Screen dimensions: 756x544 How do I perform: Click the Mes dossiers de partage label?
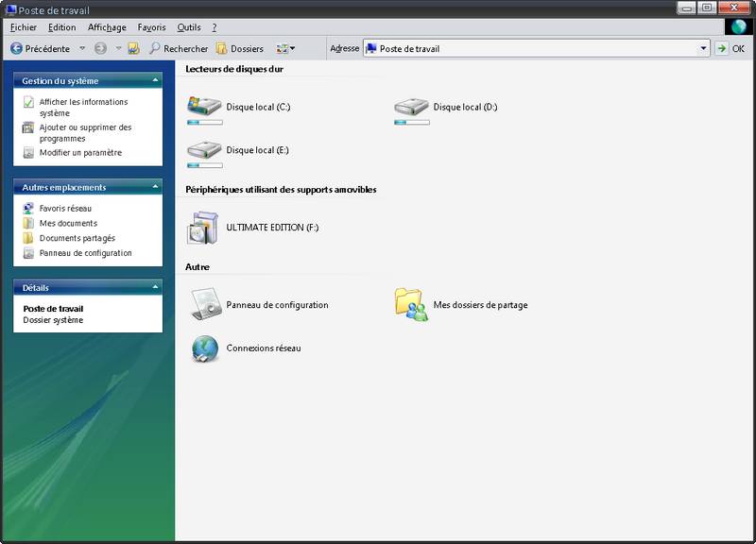tap(480, 304)
